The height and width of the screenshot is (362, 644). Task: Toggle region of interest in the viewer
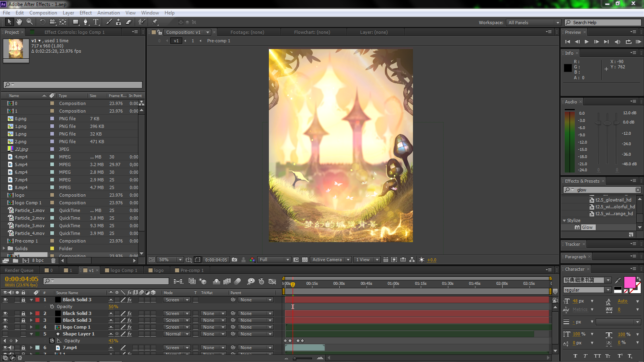pos(198,260)
